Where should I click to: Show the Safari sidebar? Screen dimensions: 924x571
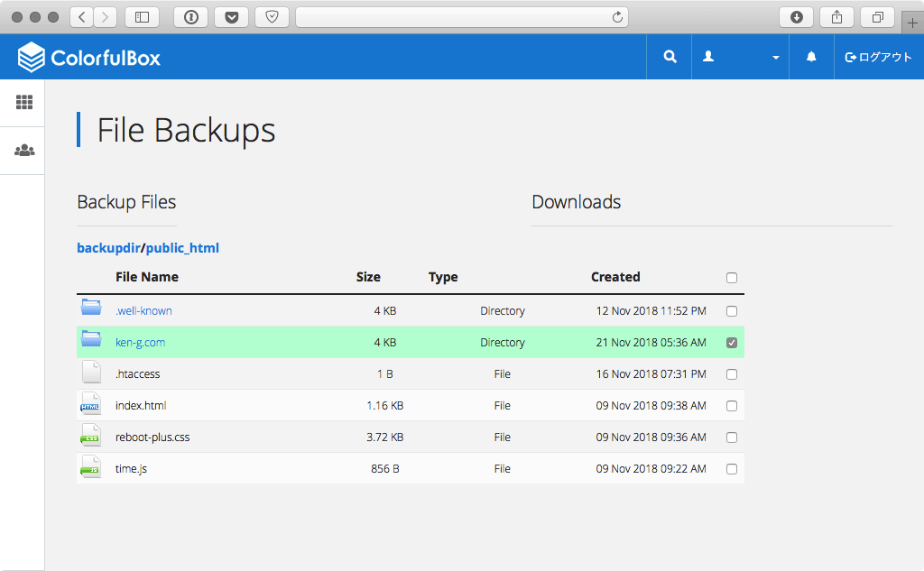click(x=142, y=17)
